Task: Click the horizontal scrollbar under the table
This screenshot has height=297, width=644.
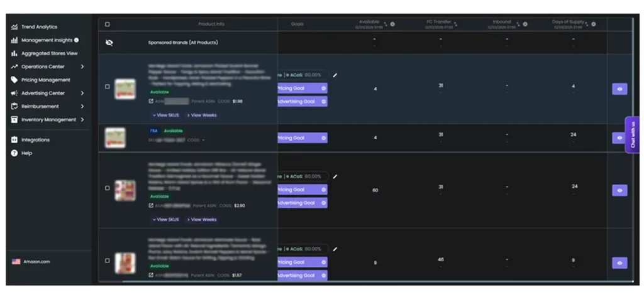Action: pyautogui.click(x=378, y=281)
